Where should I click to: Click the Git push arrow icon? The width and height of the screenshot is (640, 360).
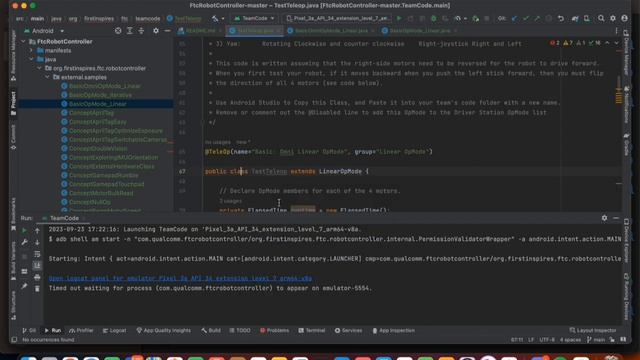537,18
